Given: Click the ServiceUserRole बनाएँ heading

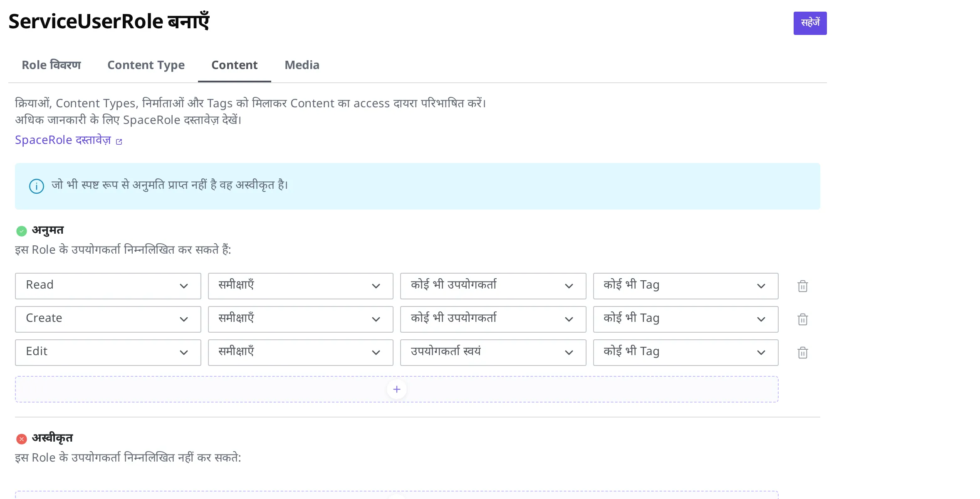Looking at the screenshot, I should tap(109, 22).
